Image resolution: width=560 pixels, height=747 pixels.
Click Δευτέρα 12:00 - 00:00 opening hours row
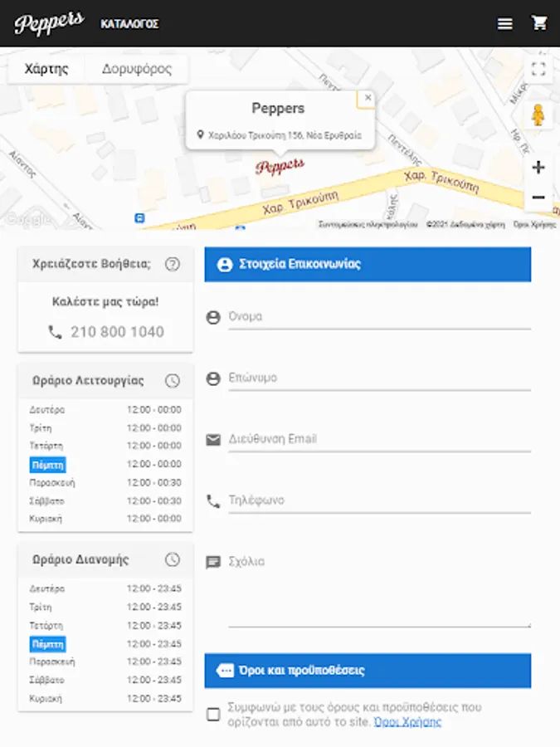click(105, 410)
